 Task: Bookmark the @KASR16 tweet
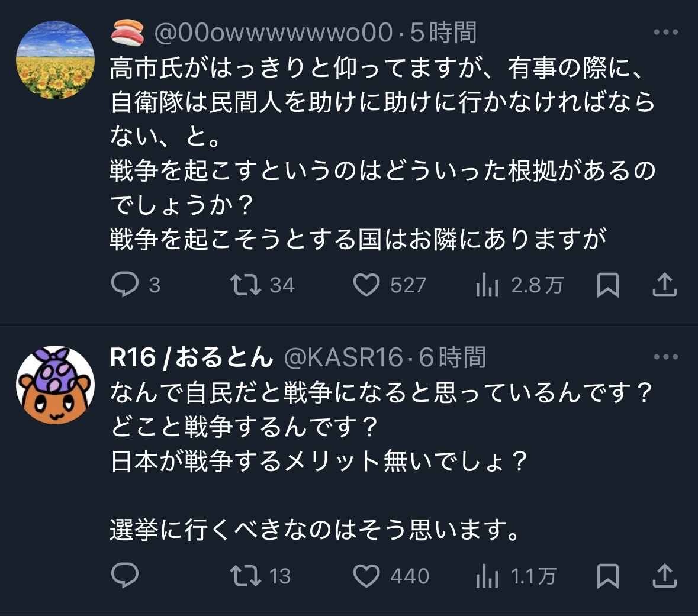[607, 575]
